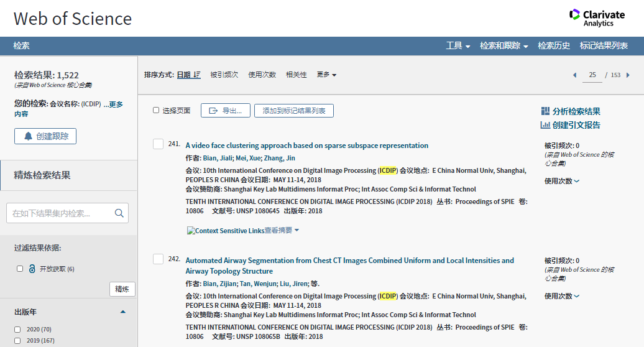
Task: Open the 检索和跟踪 dropdown menu
Action: 504,45
